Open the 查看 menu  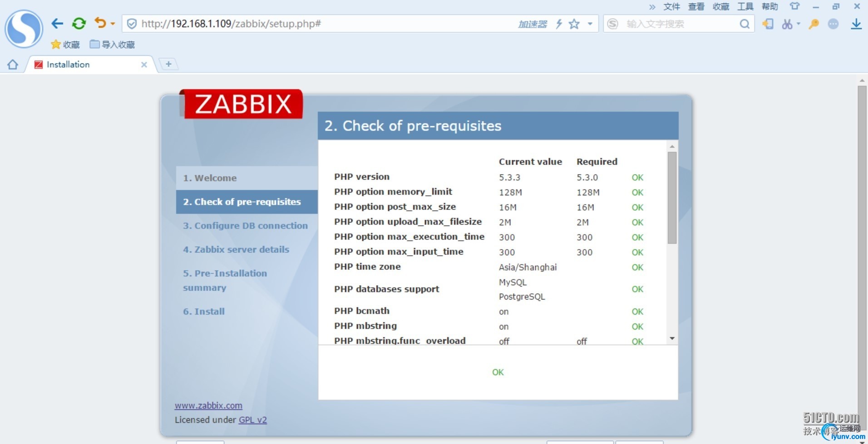[x=696, y=6]
